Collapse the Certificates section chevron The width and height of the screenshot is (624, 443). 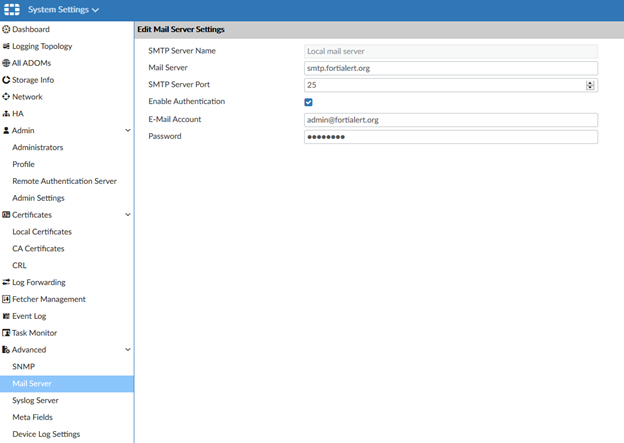click(x=127, y=215)
